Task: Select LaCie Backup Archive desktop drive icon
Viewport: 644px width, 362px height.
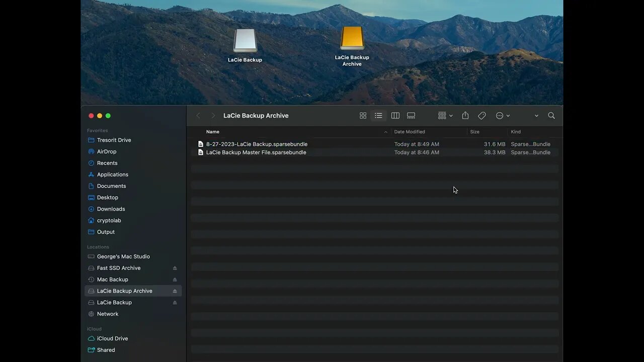Action: [352, 38]
